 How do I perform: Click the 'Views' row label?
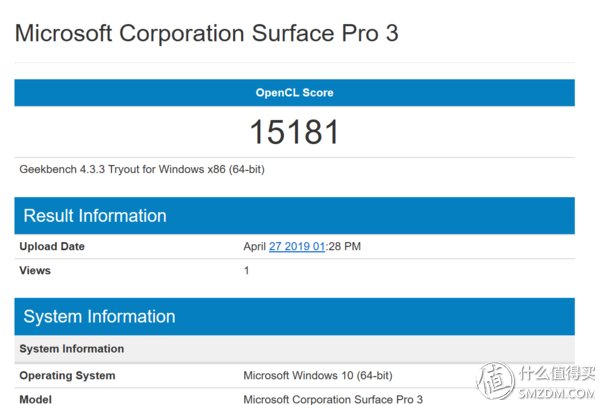click(x=35, y=270)
